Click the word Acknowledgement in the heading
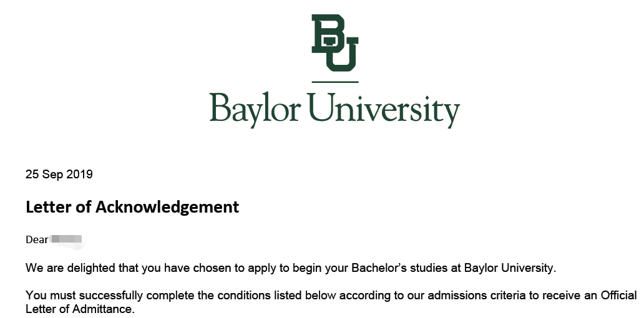Screen dimensions: 644x318 coord(167,207)
